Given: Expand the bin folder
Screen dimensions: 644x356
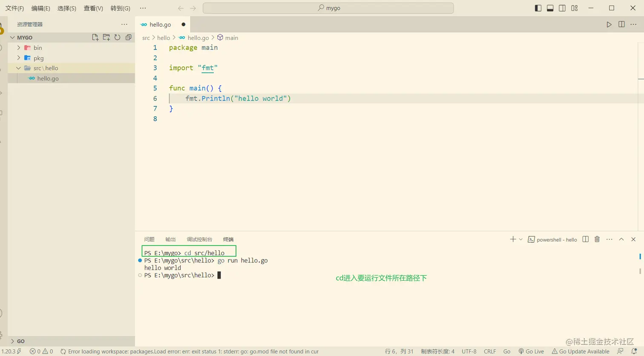Looking at the screenshot, I should (x=19, y=48).
